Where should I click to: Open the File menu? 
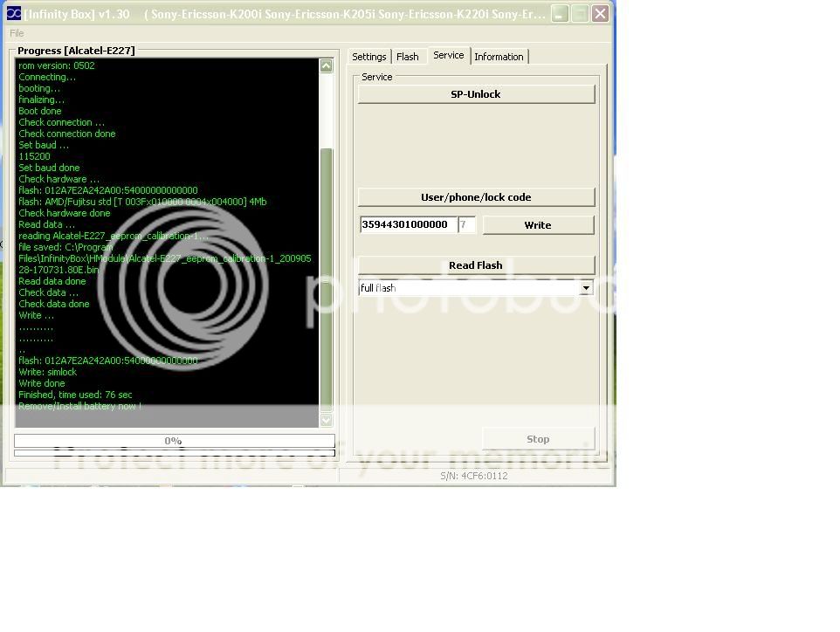click(17, 33)
